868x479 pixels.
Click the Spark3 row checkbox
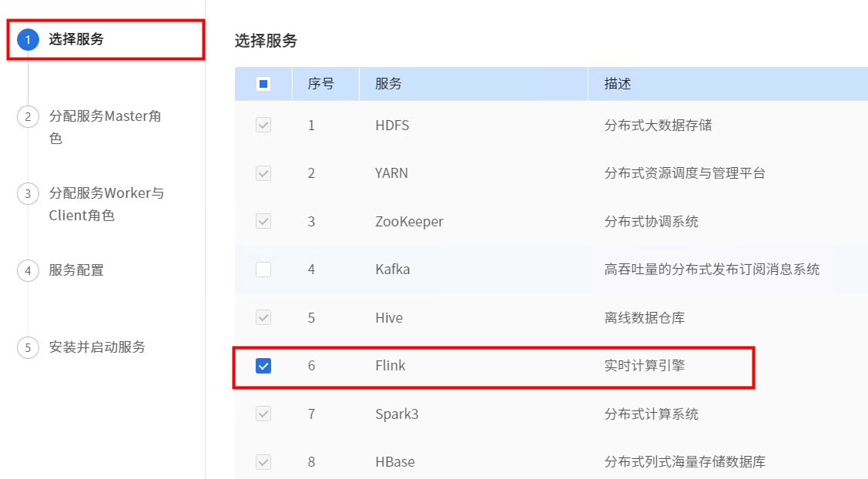pos(263,414)
